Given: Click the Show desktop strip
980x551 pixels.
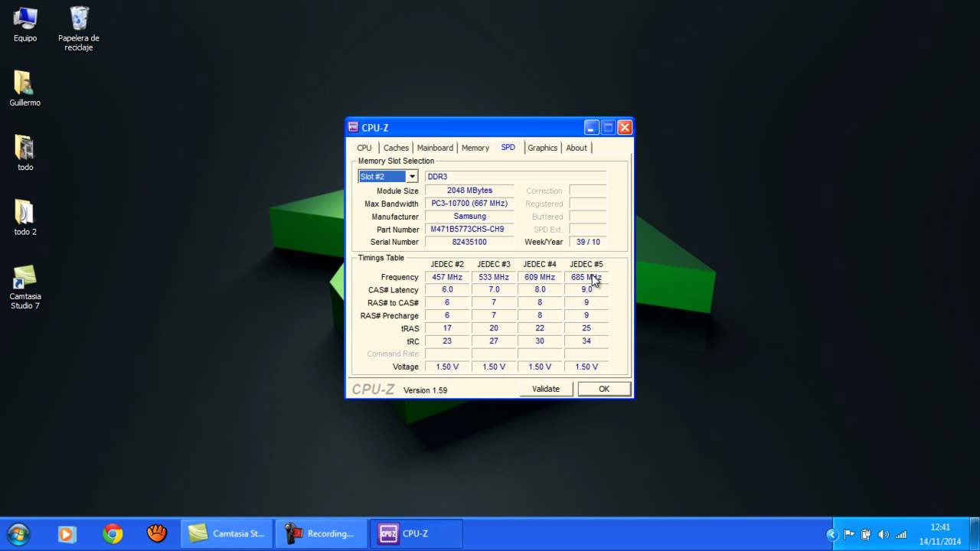Looking at the screenshot, I should 975,534.
